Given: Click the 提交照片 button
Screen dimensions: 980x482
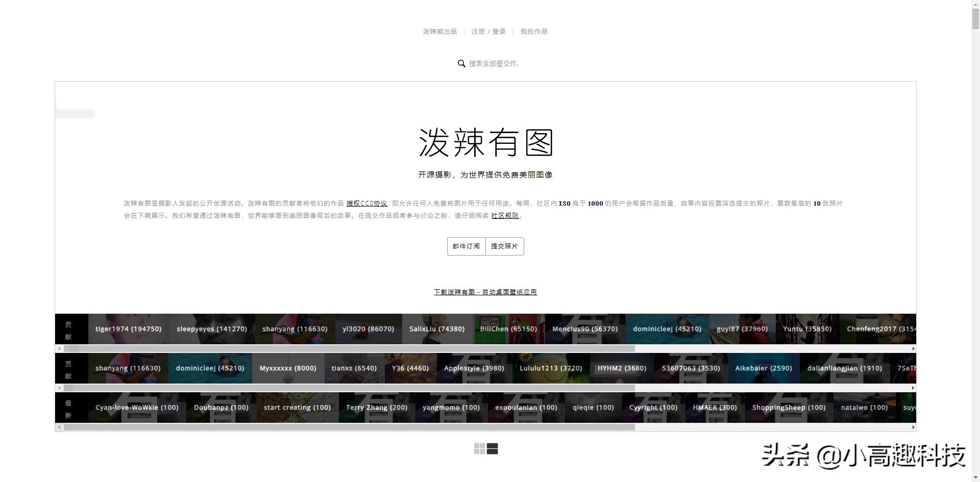Looking at the screenshot, I should click(x=504, y=246).
